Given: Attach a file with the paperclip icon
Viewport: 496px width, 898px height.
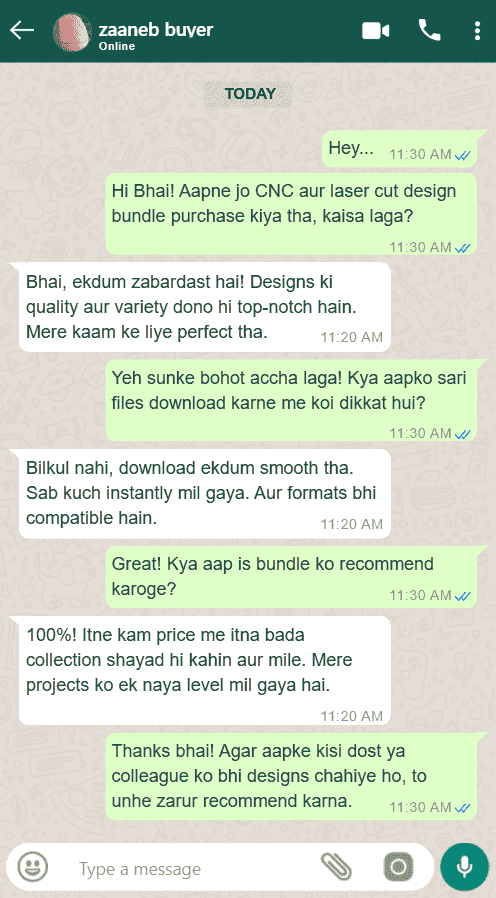Looking at the screenshot, I should click(x=336, y=867).
